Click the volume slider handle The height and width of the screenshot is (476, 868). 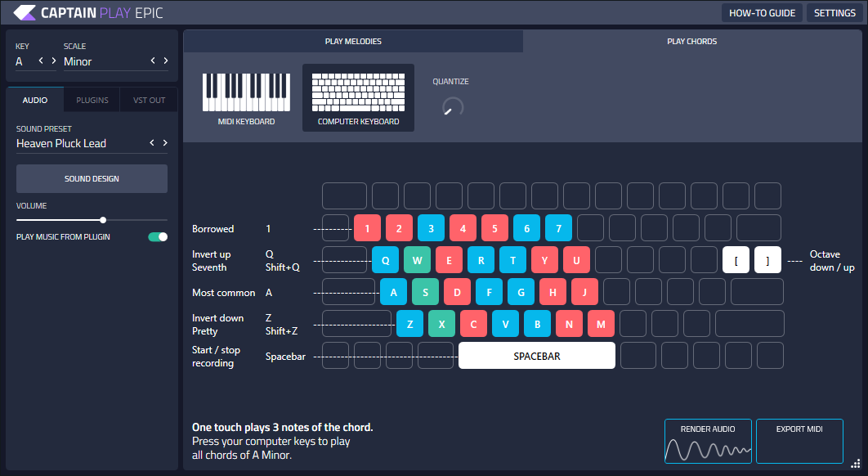click(x=103, y=219)
